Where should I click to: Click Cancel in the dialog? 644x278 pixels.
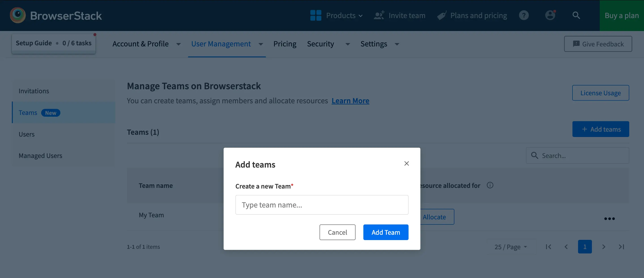coord(337,232)
